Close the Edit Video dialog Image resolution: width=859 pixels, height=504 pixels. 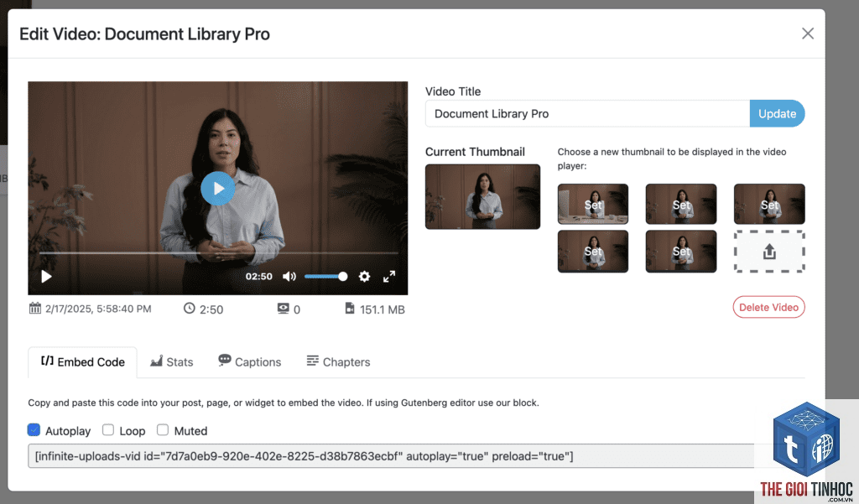click(x=808, y=34)
